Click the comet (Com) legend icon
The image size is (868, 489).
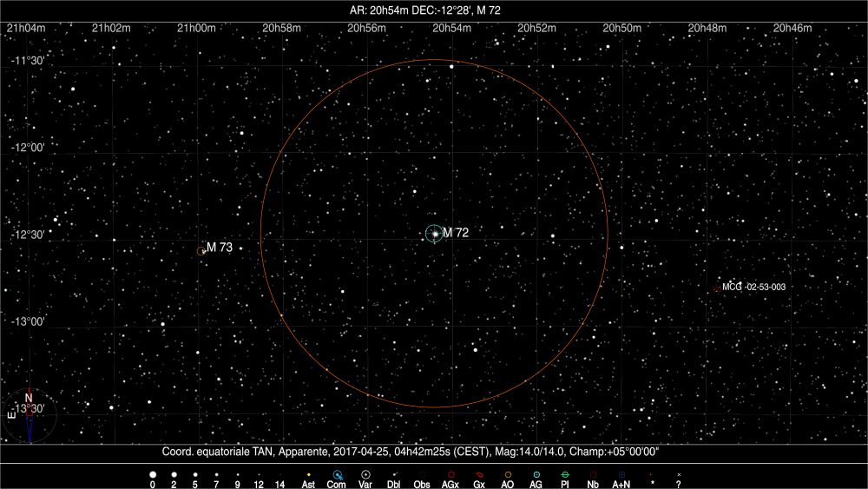click(x=338, y=475)
